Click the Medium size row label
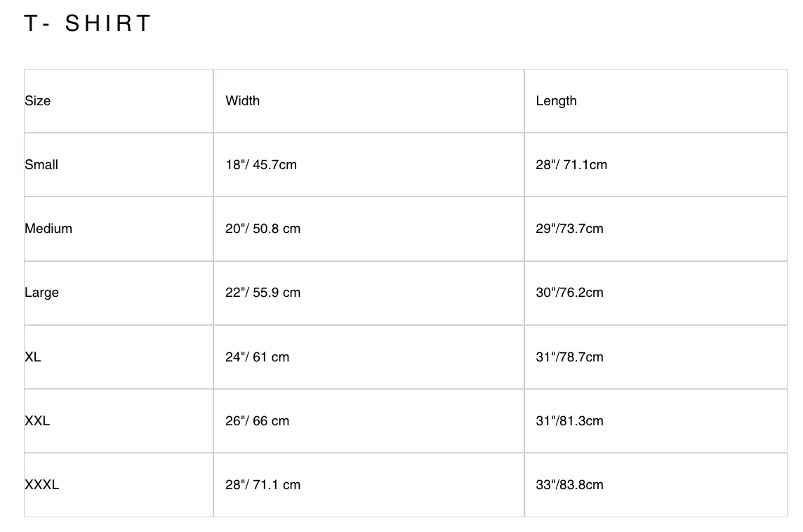 coord(48,229)
